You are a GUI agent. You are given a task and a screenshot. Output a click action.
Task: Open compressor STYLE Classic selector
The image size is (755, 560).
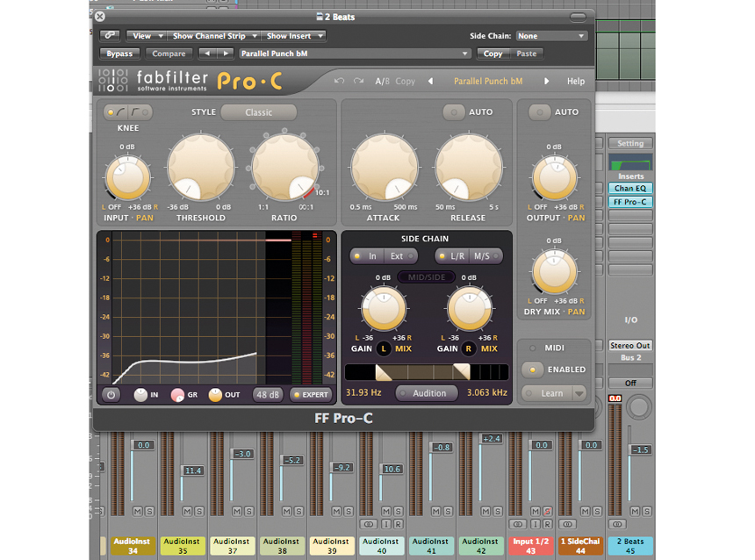click(259, 112)
